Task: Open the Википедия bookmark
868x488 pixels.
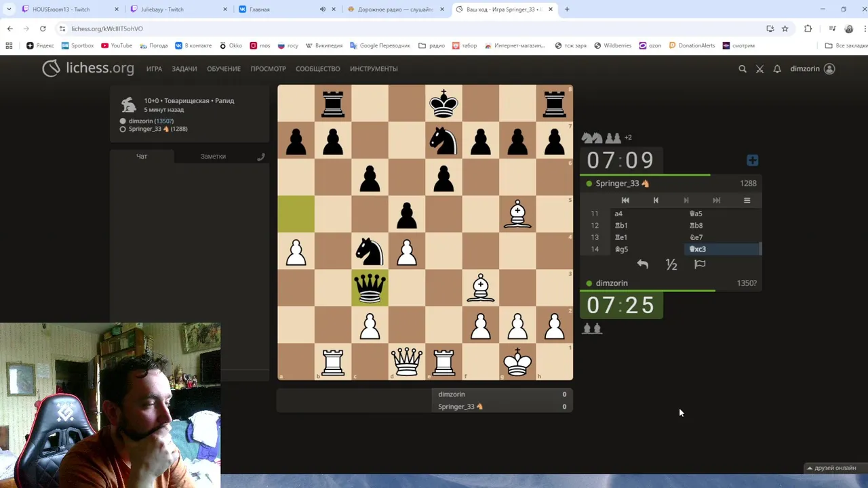Action: (324, 45)
